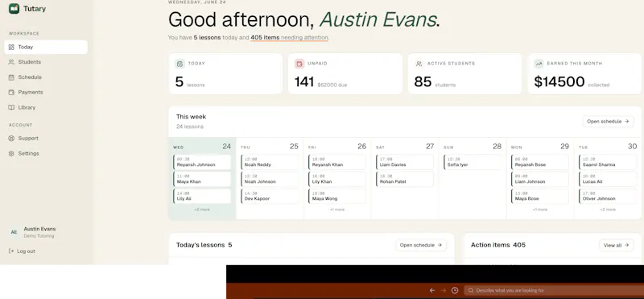Open Schedule from the sidebar

tap(46, 77)
